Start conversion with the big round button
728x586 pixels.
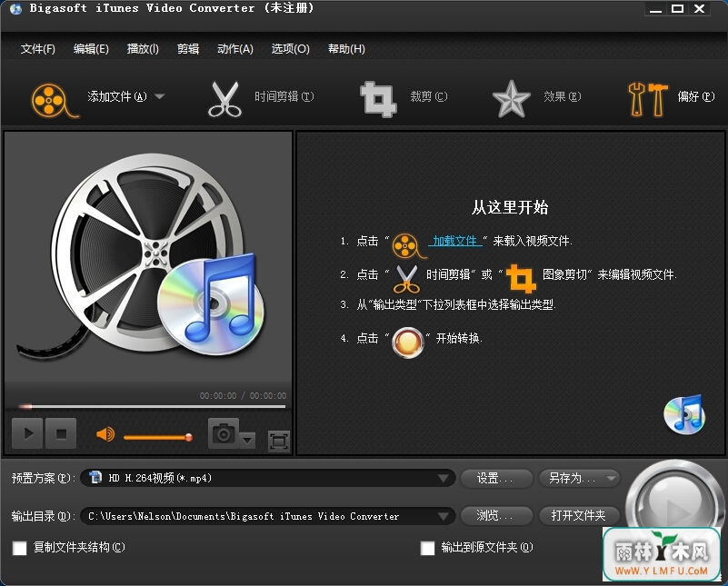673,503
